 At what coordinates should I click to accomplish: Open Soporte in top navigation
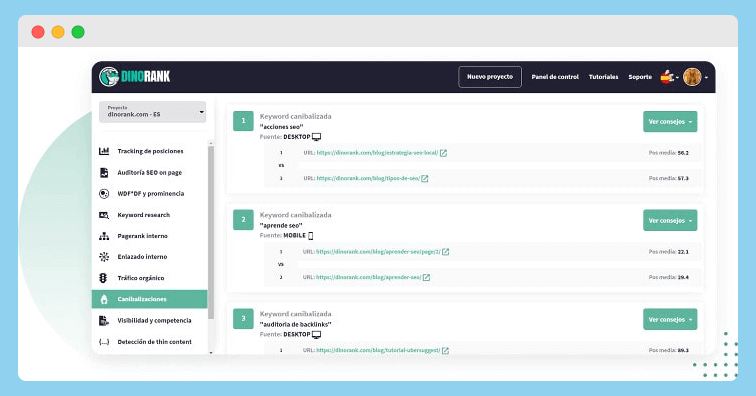[x=640, y=77]
